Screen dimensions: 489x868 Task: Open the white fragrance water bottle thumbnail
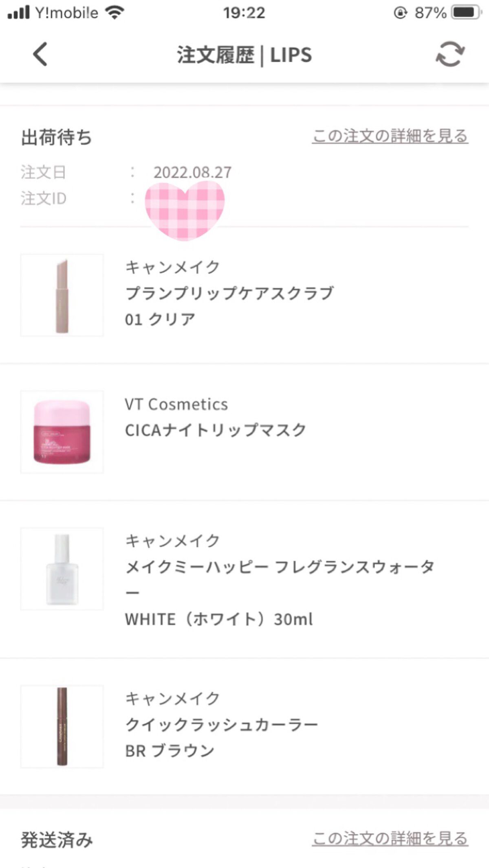[x=62, y=569]
